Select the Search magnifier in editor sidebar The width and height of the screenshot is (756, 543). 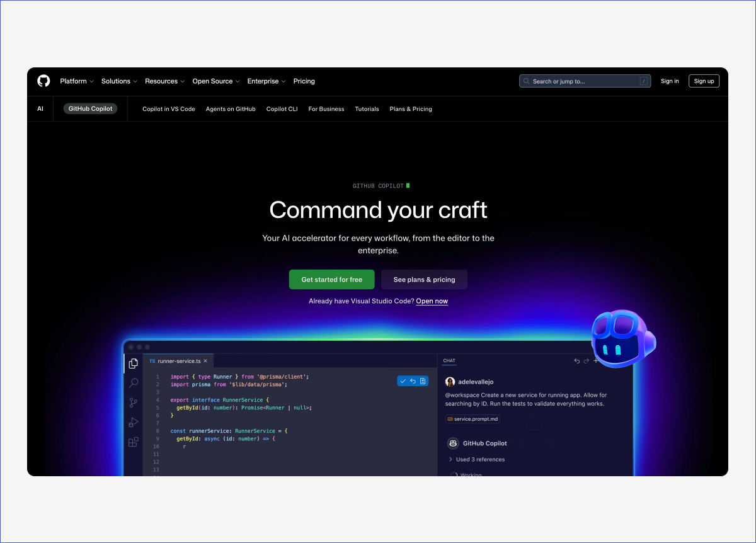134,383
